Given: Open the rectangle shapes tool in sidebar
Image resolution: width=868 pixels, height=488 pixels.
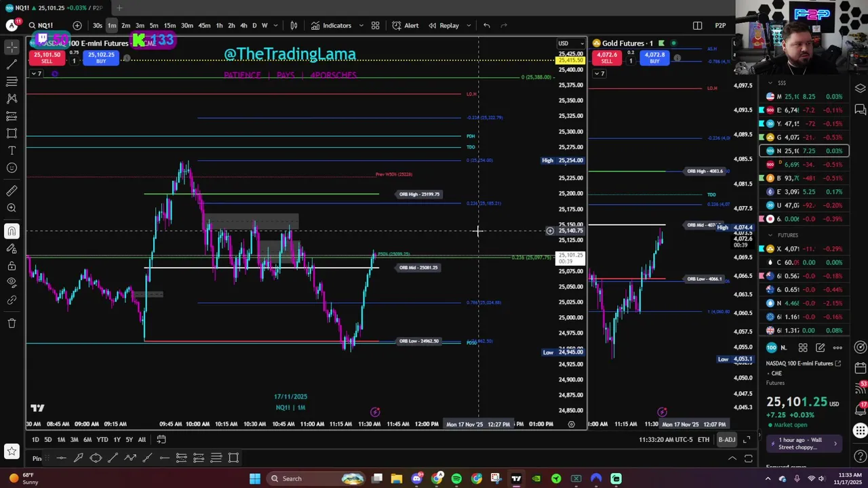Looking at the screenshot, I should pyautogui.click(x=12, y=134).
